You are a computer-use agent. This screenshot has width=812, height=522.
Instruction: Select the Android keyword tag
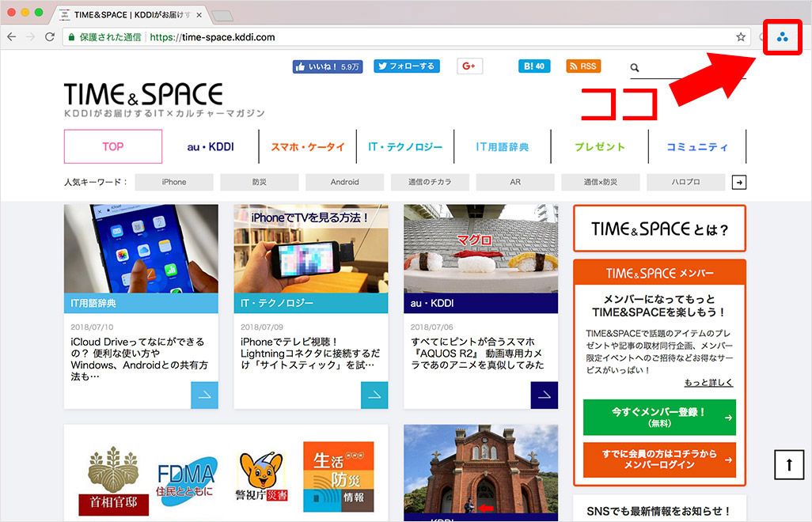coord(345,182)
